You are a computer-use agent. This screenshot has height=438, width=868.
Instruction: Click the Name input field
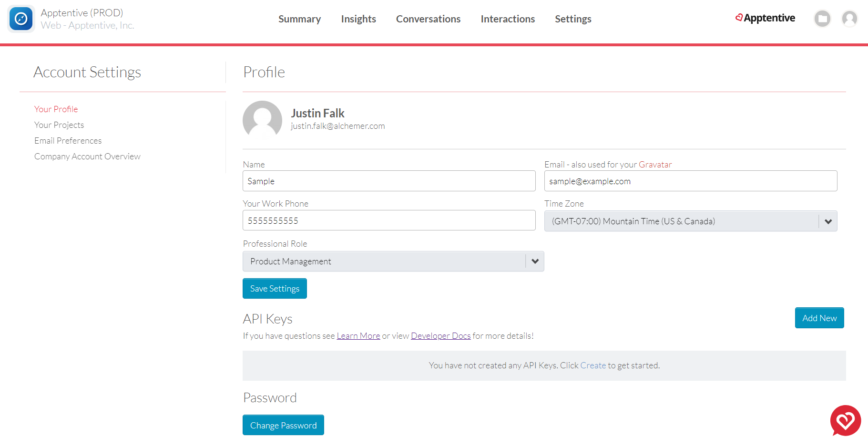[389, 181]
